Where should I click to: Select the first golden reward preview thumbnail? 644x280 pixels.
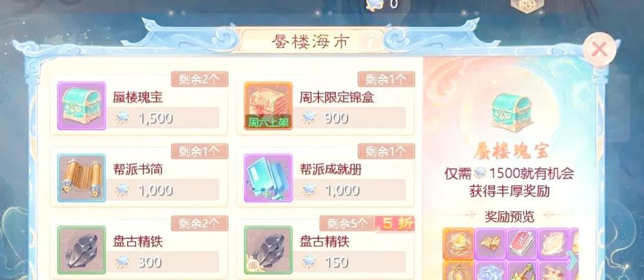point(459,244)
